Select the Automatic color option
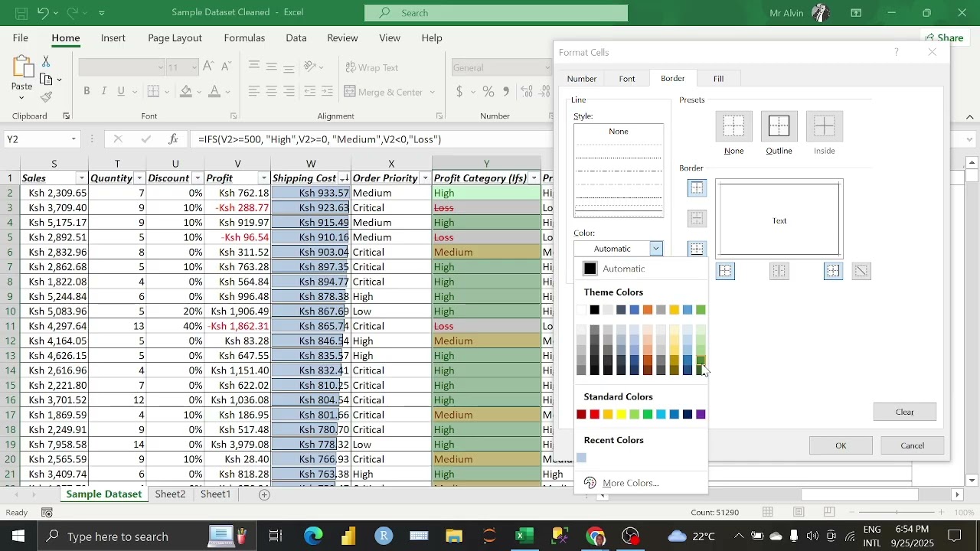This screenshot has width=980, height=551. click(x=642, y=269)
